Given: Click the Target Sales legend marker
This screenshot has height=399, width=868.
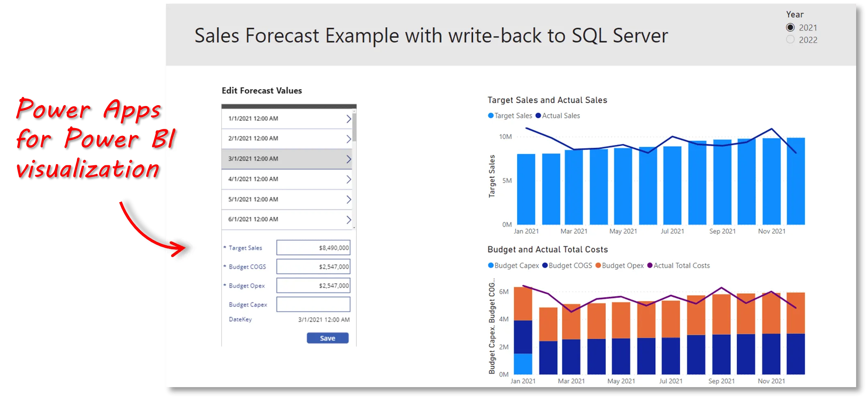Looking at the screenshot, I should [x=491, y=116].
